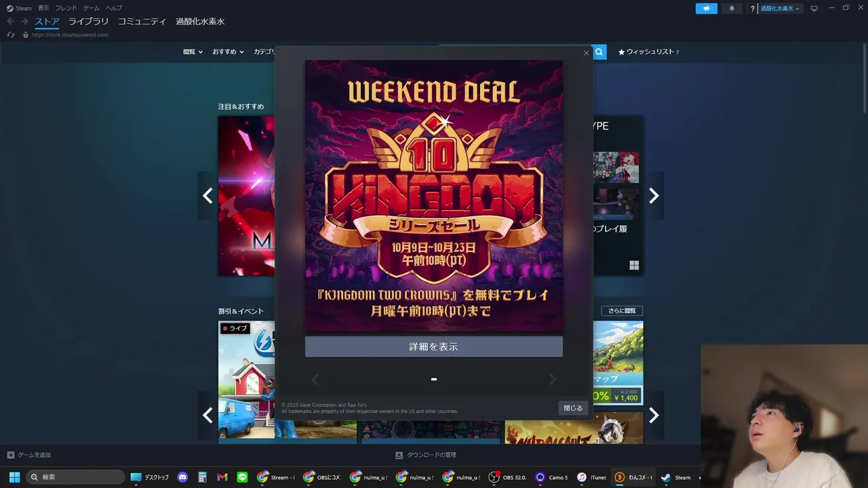Screen dimensions: 868x488
Task: Open the 表示 menu
Action: [43, 8]
